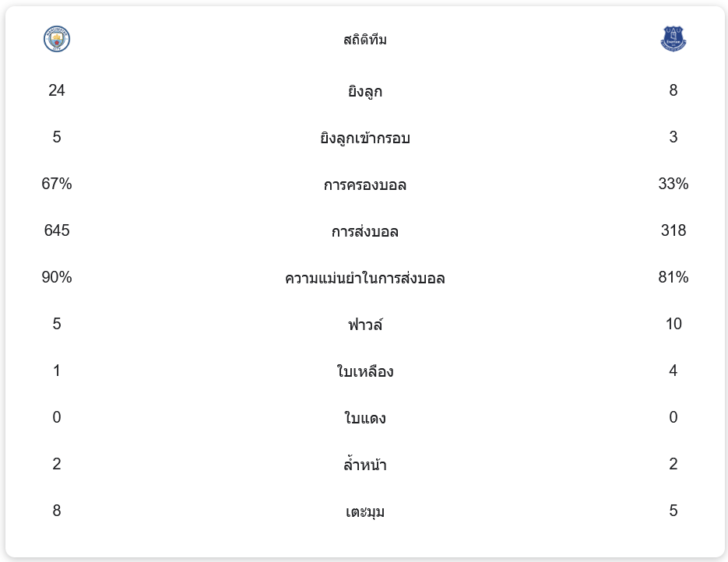Click the 90% pass accuracy value
Image resolution: width=728 pixels, height=562 pixels.
[57, 277]
